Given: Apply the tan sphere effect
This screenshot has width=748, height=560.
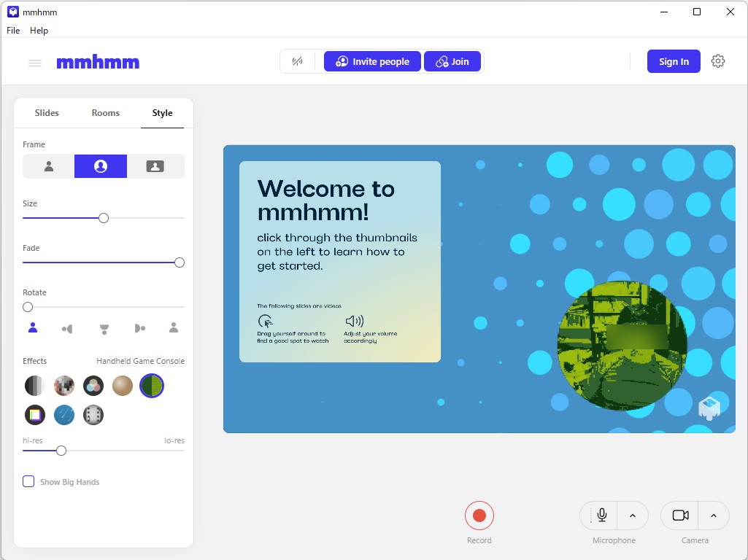Looking at the screenshot, I should pyautogui.click(x=123, y=386).
